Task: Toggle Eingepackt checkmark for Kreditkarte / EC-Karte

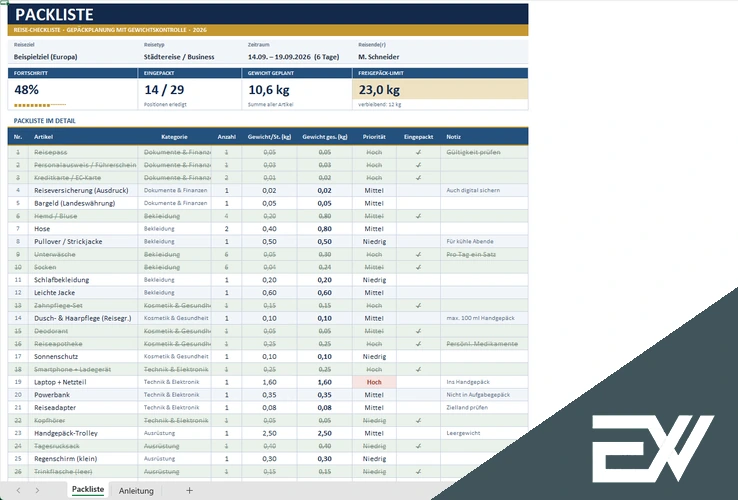Action: pyautogui.click(x=418, y=177)
